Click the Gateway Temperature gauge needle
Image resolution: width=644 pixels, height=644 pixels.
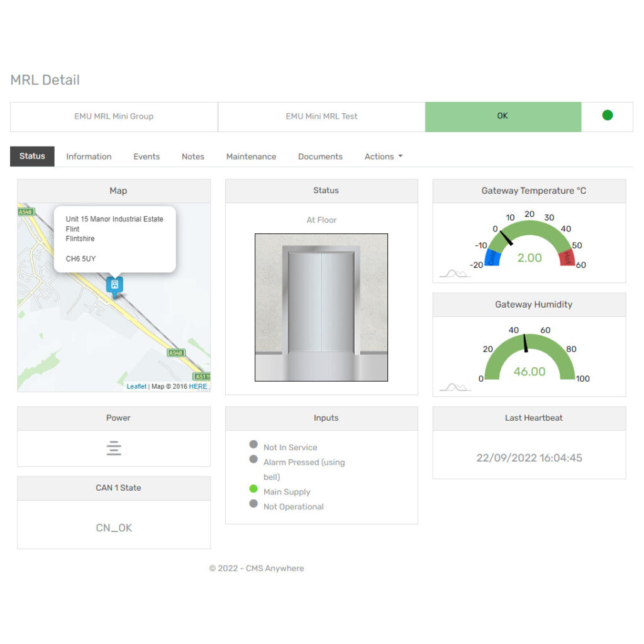507,239
